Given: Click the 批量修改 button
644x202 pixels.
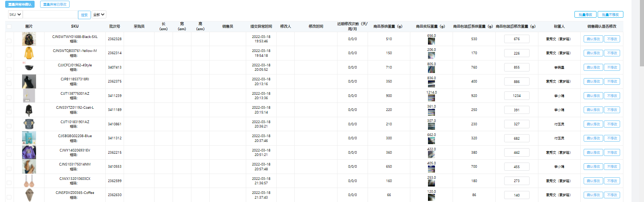Looking at the screenshot, I should [x=585, y=14].
